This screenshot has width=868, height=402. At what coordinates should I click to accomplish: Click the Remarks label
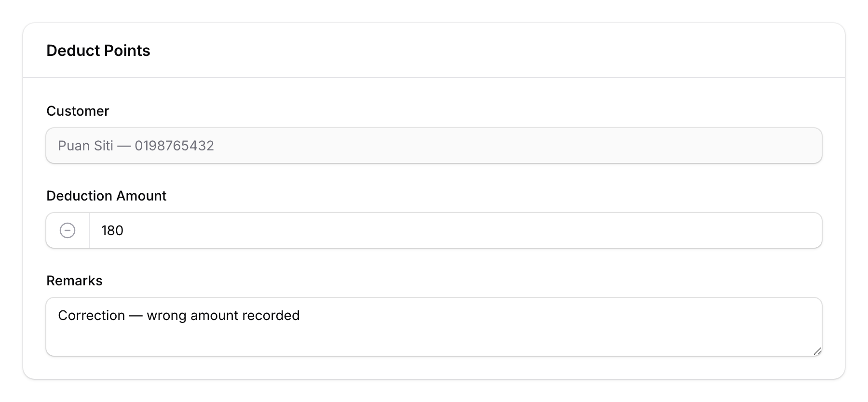tap(74, 281)
